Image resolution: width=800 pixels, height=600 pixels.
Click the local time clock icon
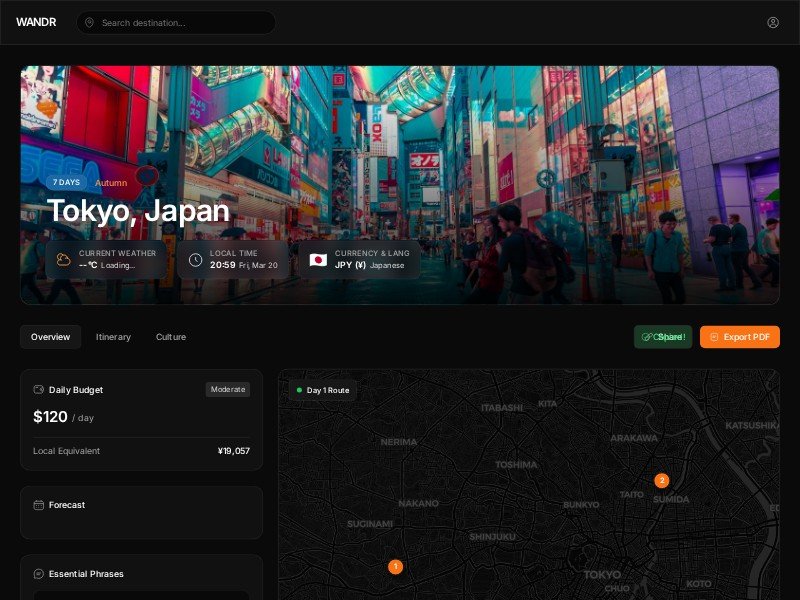(195, 260)
